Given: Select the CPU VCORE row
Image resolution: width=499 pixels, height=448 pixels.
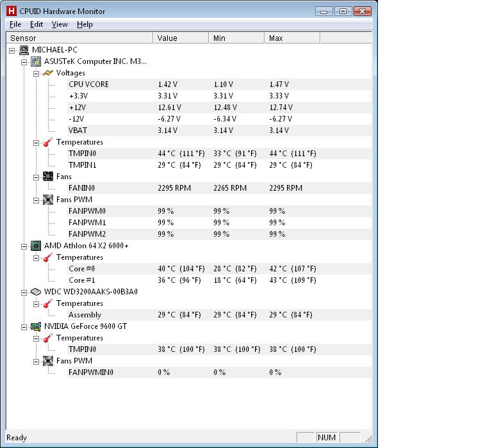Looking at the screenshot, I should click(219, 84).
